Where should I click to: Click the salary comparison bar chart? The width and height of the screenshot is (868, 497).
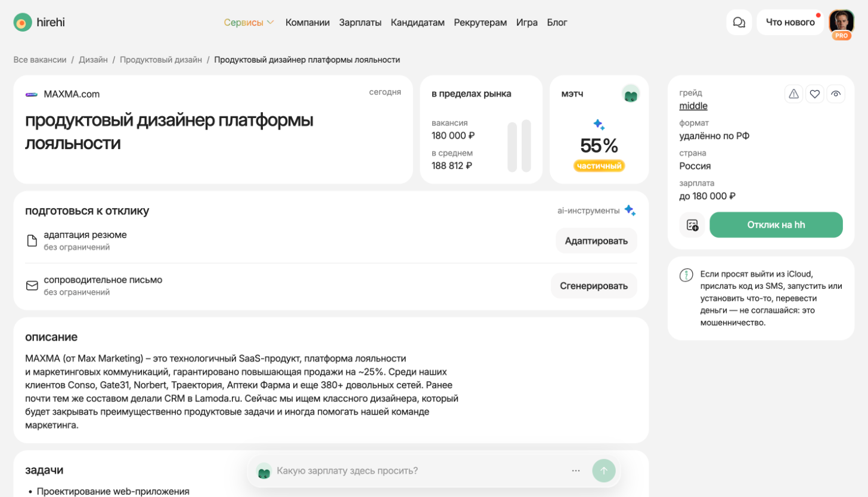point(519,146)
